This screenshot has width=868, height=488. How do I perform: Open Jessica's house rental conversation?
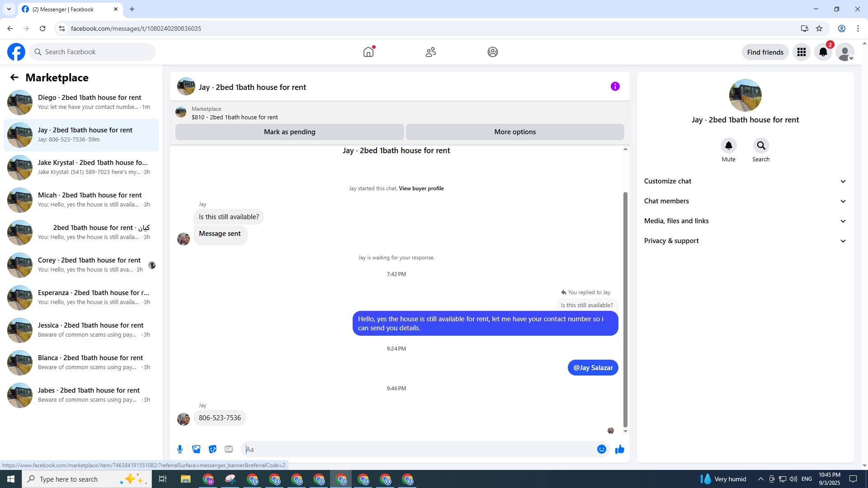coord(81,330)
